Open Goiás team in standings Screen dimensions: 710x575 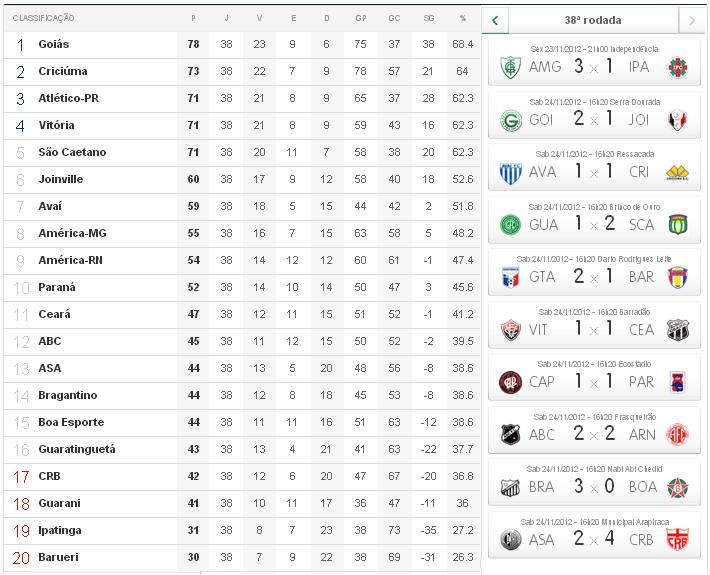(54, 45)
